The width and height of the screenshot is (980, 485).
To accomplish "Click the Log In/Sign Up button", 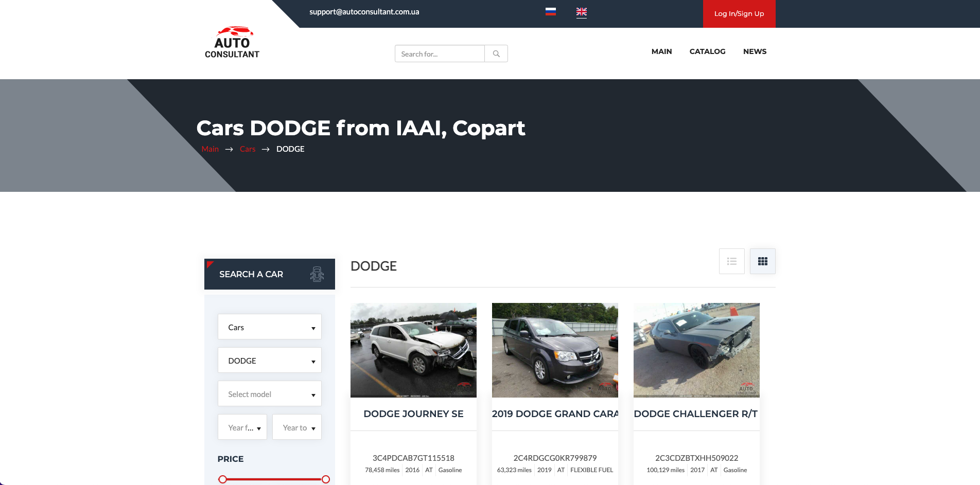I will coord(739,14).
